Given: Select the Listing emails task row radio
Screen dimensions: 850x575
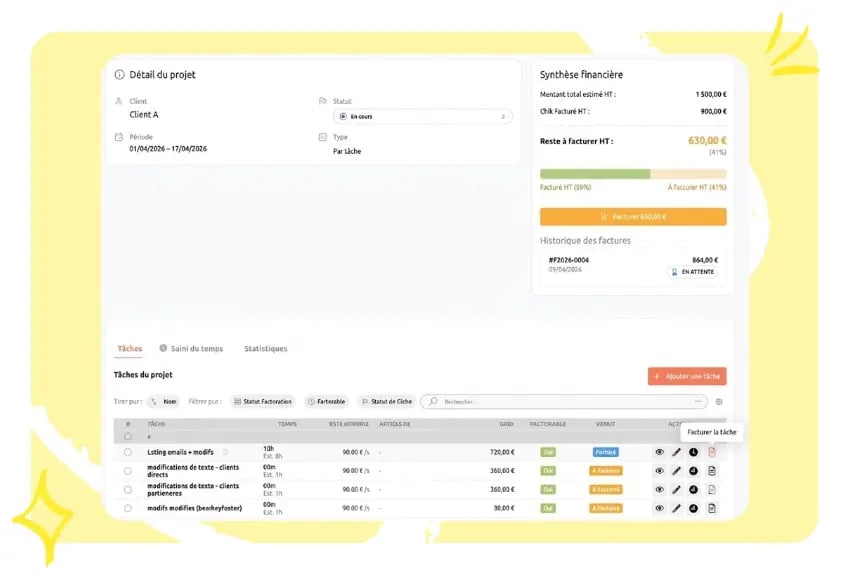Looking at the screenshot, I should 128,452.
